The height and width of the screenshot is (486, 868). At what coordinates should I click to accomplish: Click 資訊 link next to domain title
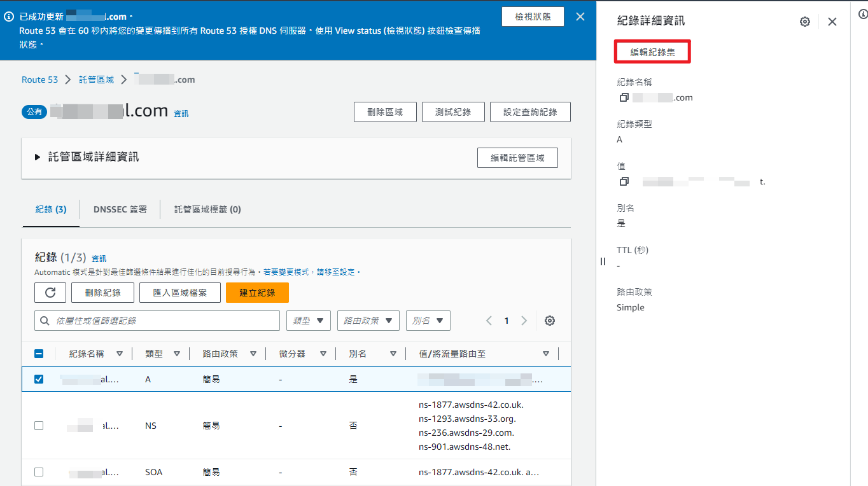181,113
